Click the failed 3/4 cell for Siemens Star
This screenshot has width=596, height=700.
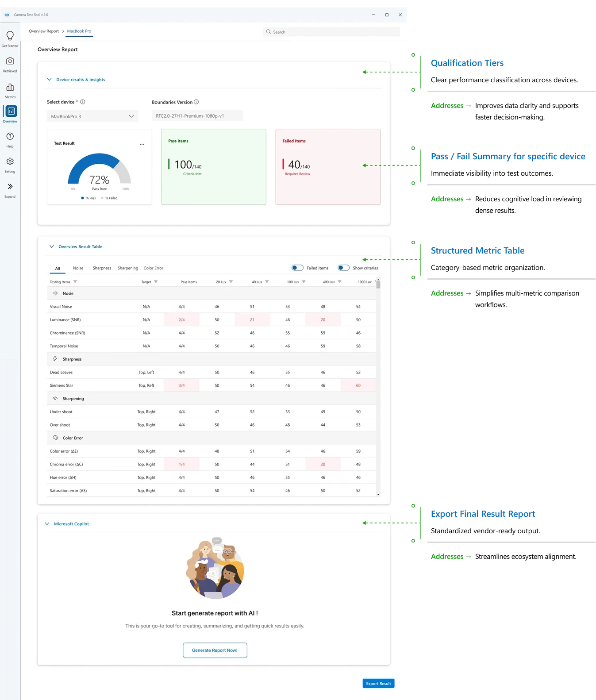point(182,386)
